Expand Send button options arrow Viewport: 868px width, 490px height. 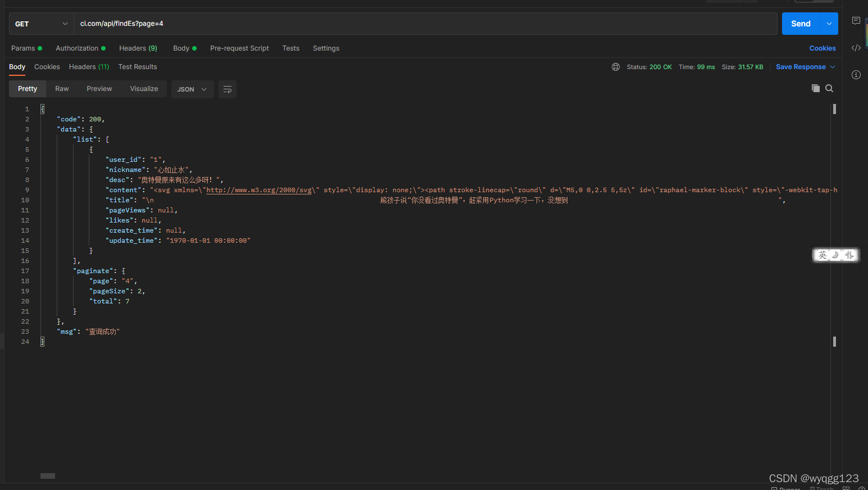point(829,24)
